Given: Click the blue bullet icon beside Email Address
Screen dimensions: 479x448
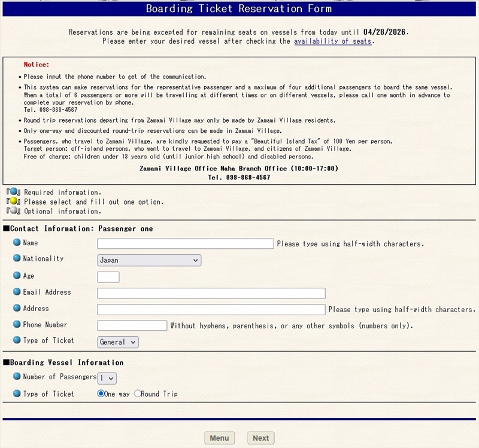Looking at the screenshot, I should pos(17,292).
